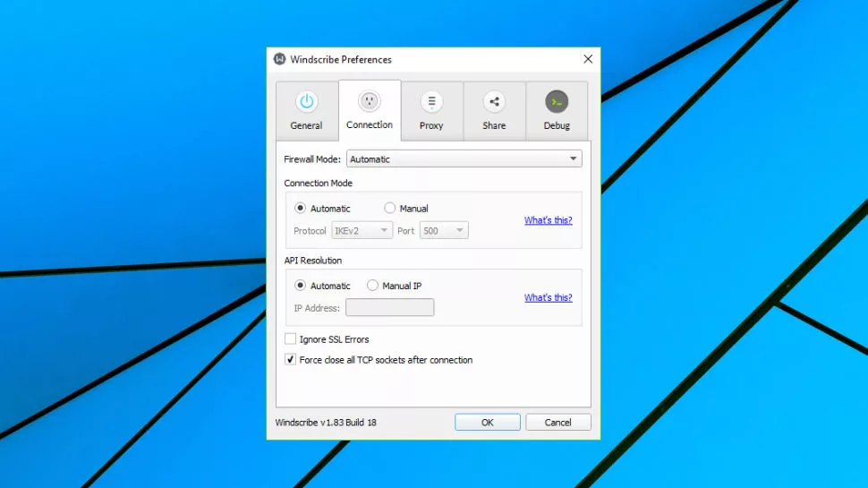
Task: Select Automatic connection mode radio
Action: (300, 209)
